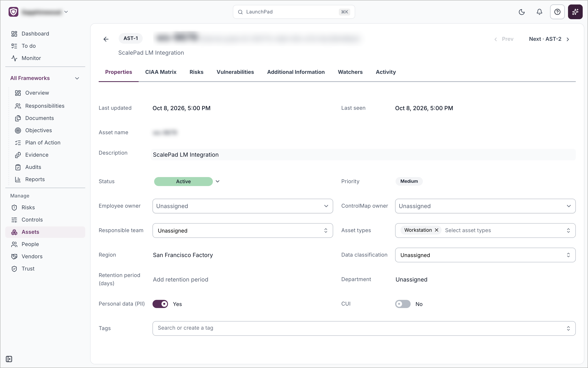Image resolution: width=588 pixels, height=368 pixels.
Task: Open Controls in the Manage section
Action: pyautogui.click(x=32, y=220)
